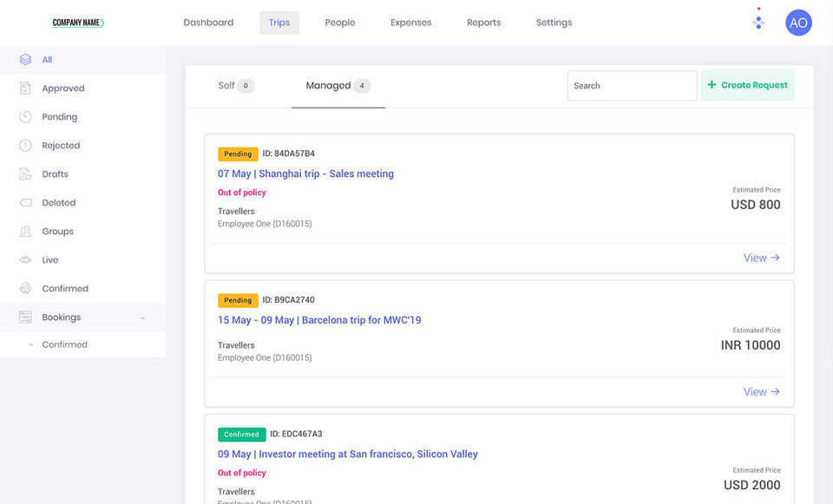Image resolution: width=833 pixels, height=504 pixels.
Task: Click the Approved document icon in sidebar
Action: click(25, 88)
